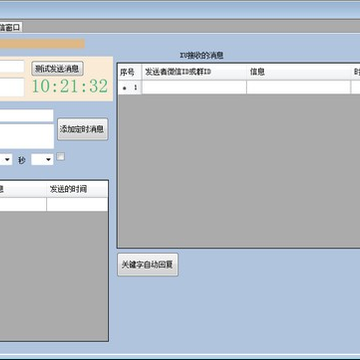Click the 10:21:32 clock display
Screen dimensions: 360x360
tap(70, 86)
